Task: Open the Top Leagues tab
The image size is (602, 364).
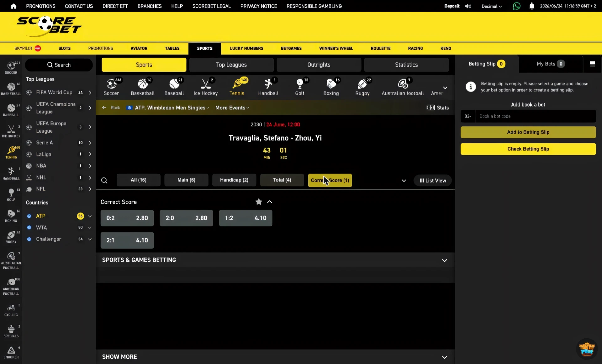Action: point(231,65)
